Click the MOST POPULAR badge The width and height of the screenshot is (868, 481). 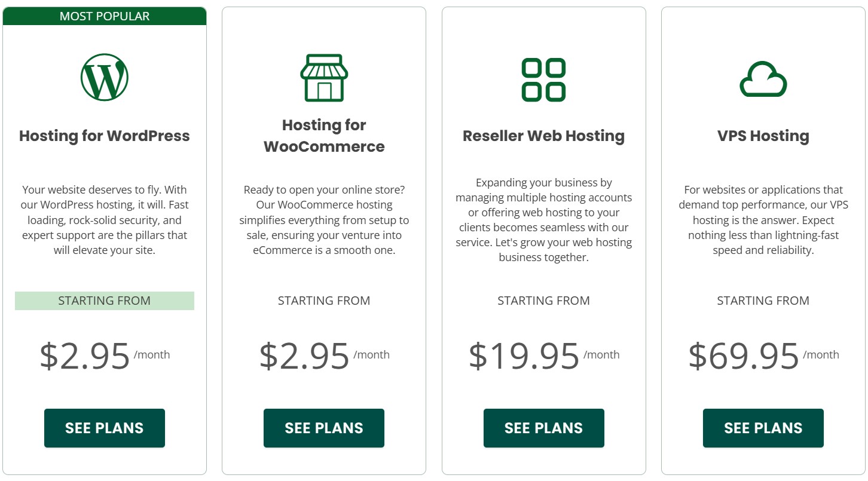(x=104, y=16)
